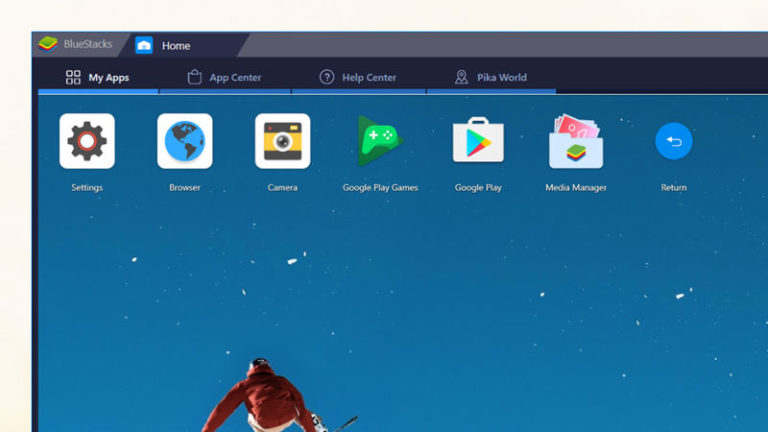Click the Pika World pin icon
768x432 pixels.
pyautogui.click(x=461, y=77)
